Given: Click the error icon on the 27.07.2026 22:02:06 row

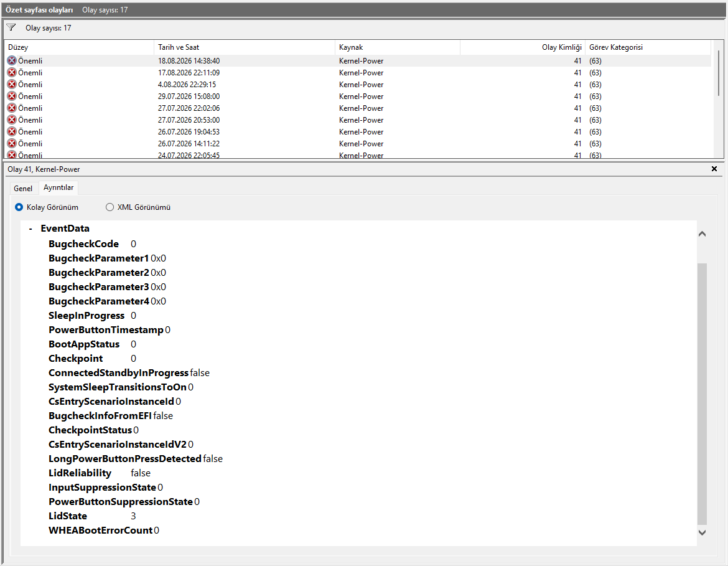Looking at the screenshot, I should tap(12, 108).
